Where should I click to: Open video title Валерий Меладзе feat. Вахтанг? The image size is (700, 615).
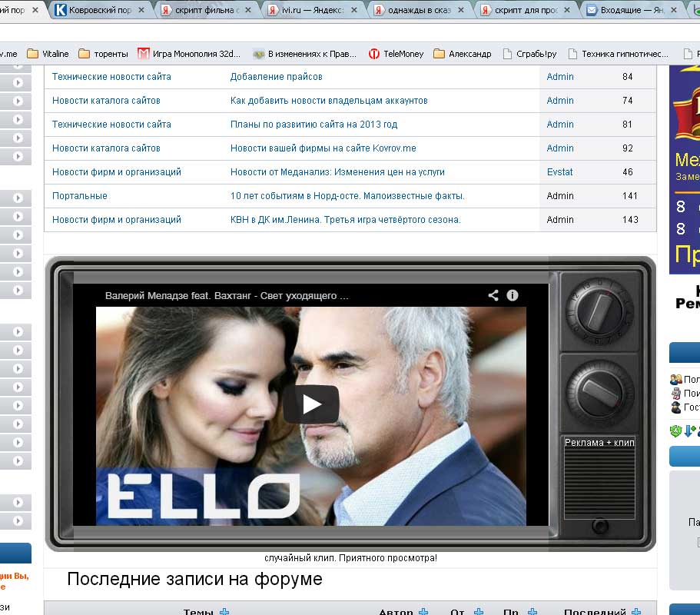coord(227,296)
